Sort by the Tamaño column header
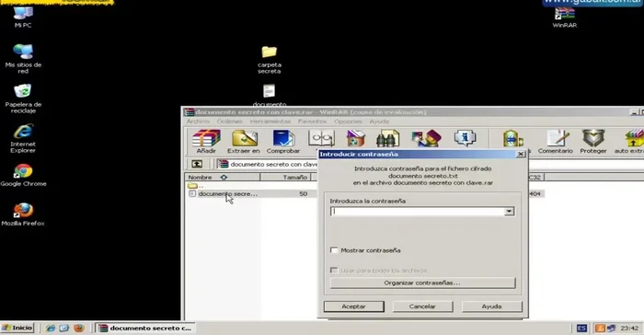Image resolution: width=644 pixels, height=335 pixels. click(286, 177)
